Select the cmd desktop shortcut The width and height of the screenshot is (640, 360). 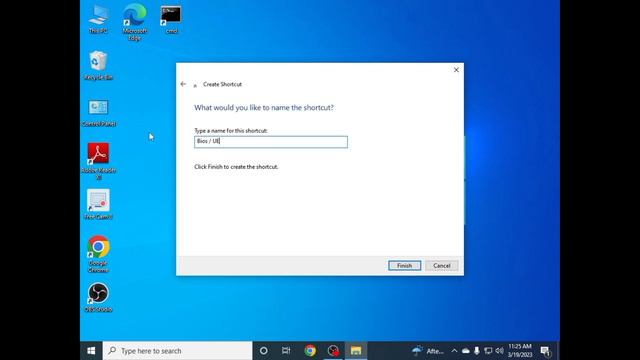(x=171, y=19)
